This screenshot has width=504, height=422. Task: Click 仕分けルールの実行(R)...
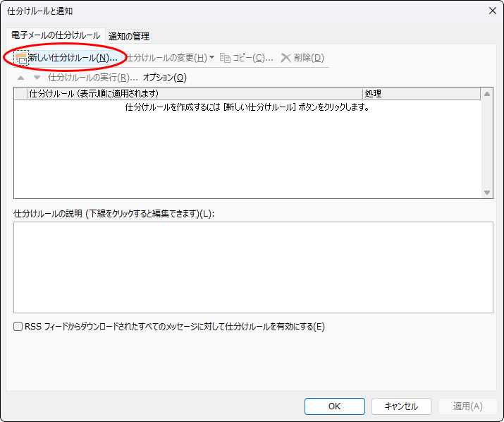tap(92, 78)
